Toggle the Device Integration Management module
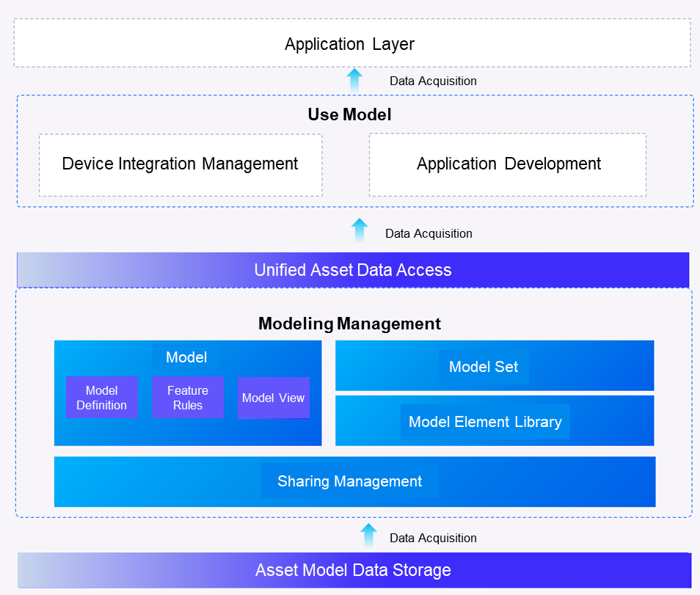700x595 pixels. pyautogui.click(x=180, y=164)
